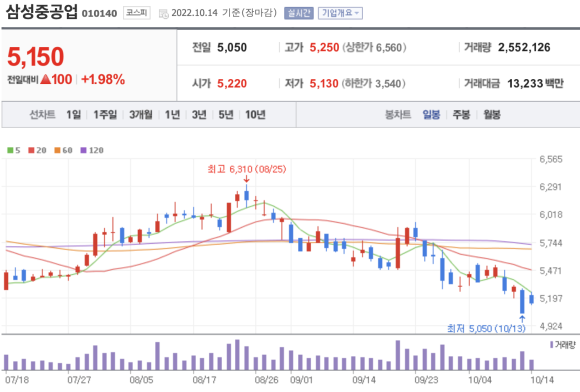
Task: Click the stock name 삼성중공업
Action: coord(41,11)
